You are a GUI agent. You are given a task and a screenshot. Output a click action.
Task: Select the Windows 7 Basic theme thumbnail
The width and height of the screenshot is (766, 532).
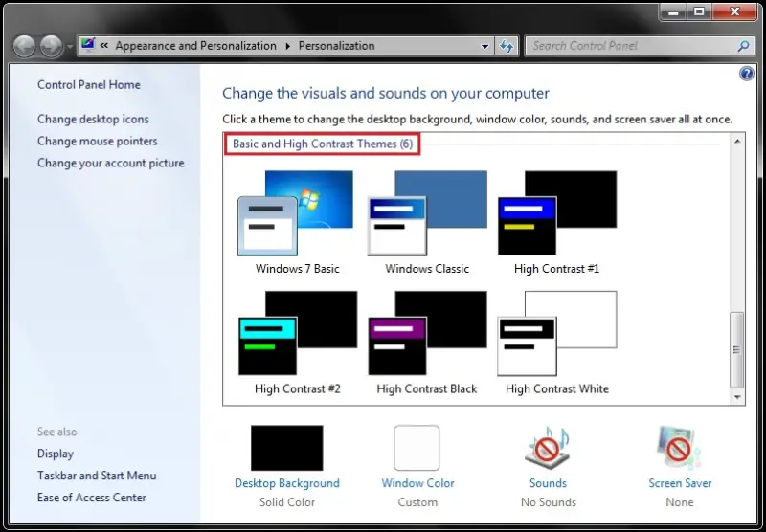[296, 212]
